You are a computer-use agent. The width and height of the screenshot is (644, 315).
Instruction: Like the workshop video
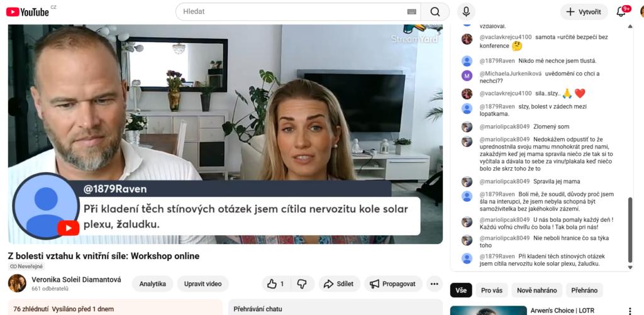click(x=275, y=284)
